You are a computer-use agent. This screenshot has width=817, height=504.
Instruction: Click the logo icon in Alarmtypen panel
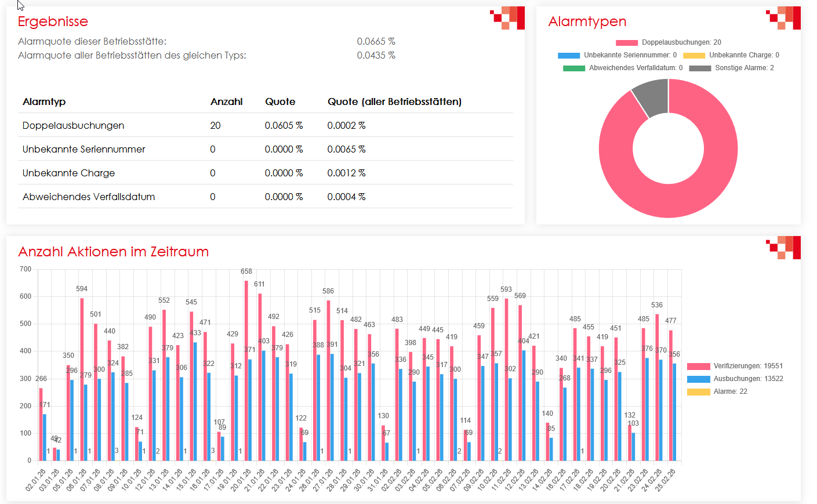[x=783, y=18]
